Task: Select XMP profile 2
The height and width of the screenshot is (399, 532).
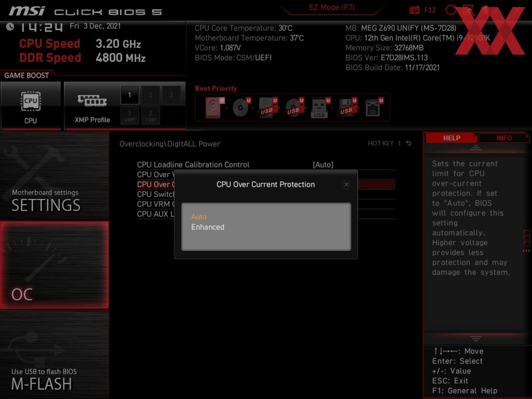Action: pyautogui.click(x=150, y=95)
